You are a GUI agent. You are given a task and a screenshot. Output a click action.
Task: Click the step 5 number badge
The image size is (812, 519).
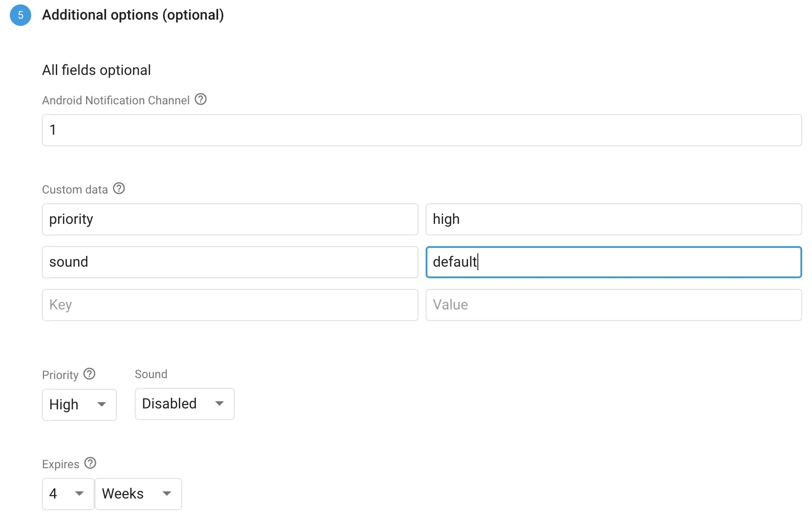(x=21, y=15)
